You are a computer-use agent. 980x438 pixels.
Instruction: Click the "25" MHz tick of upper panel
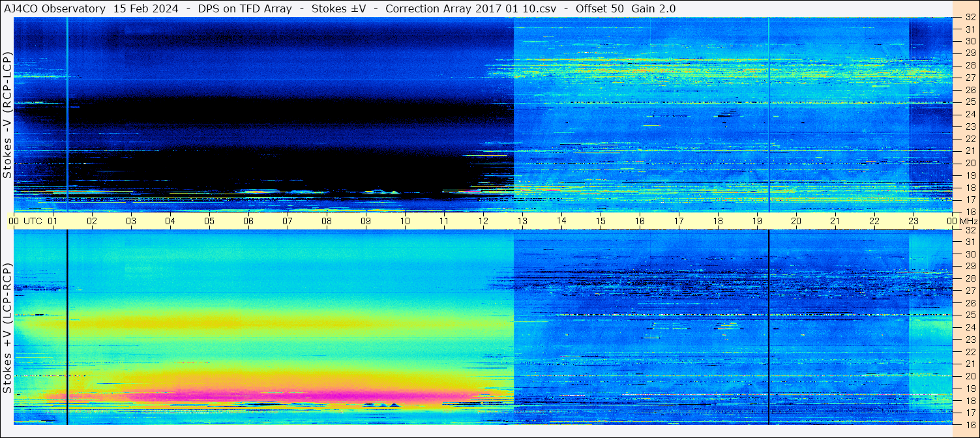pyautogui.click(x=970, y=102)
